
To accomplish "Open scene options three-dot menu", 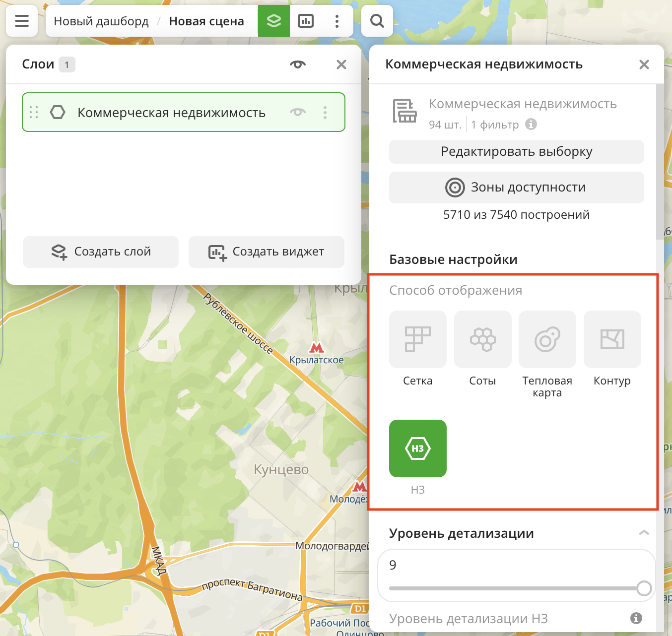I will pos(337,21).
